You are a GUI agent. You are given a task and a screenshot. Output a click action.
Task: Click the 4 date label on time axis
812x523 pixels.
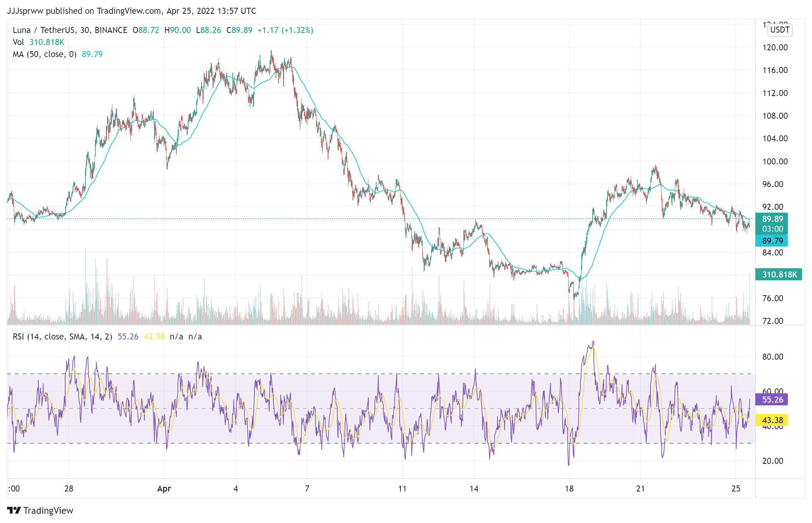(x=236, y=489)
